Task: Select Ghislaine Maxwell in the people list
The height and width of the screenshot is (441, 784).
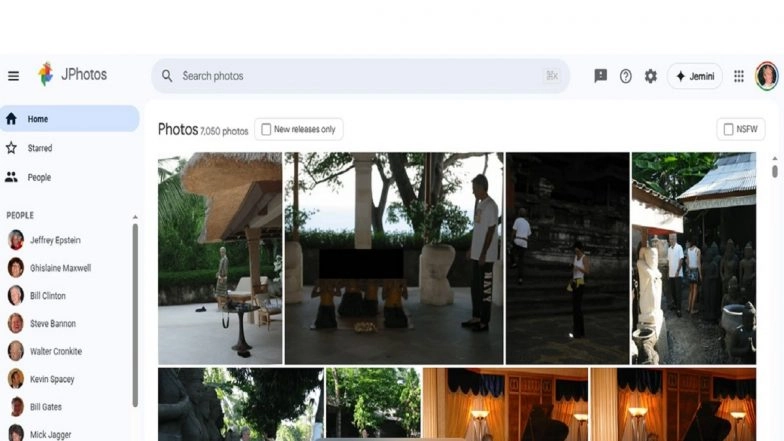Action: [x=60, y=268]
